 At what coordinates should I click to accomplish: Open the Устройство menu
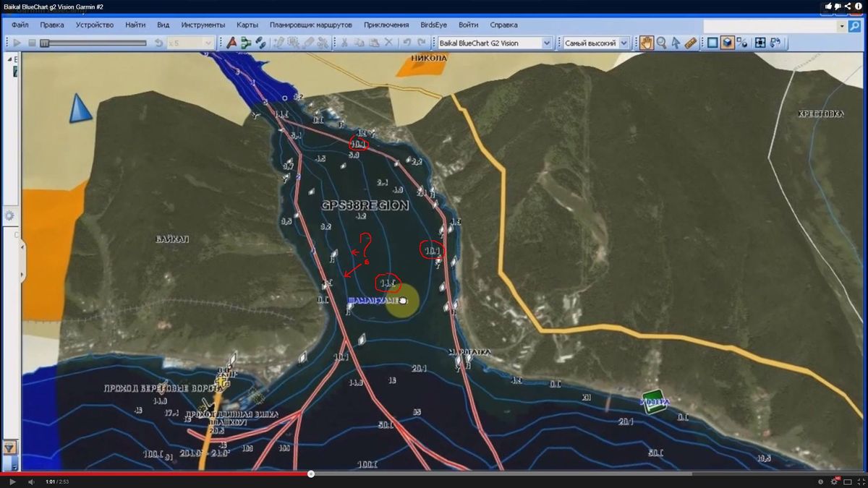[95, 25]
